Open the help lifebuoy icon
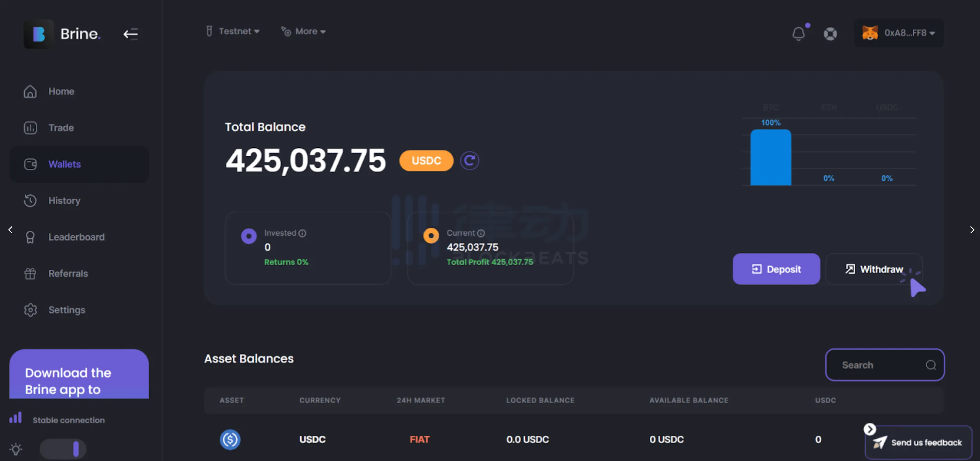980x461 pixels. pyautogui.click(x=830, y=33)
